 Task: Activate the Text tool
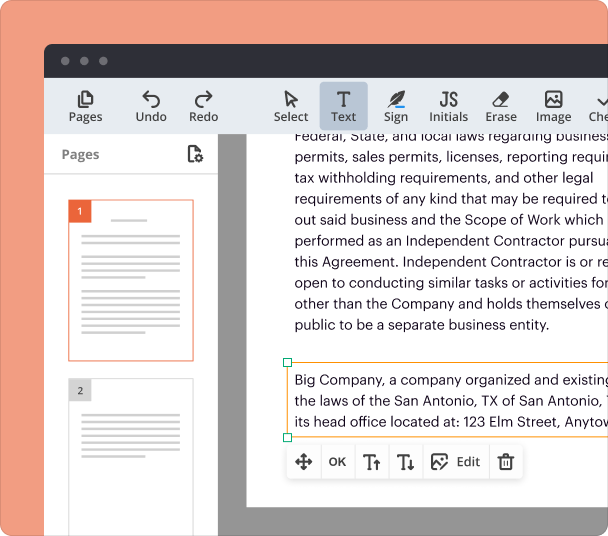(x=344, y=106)
